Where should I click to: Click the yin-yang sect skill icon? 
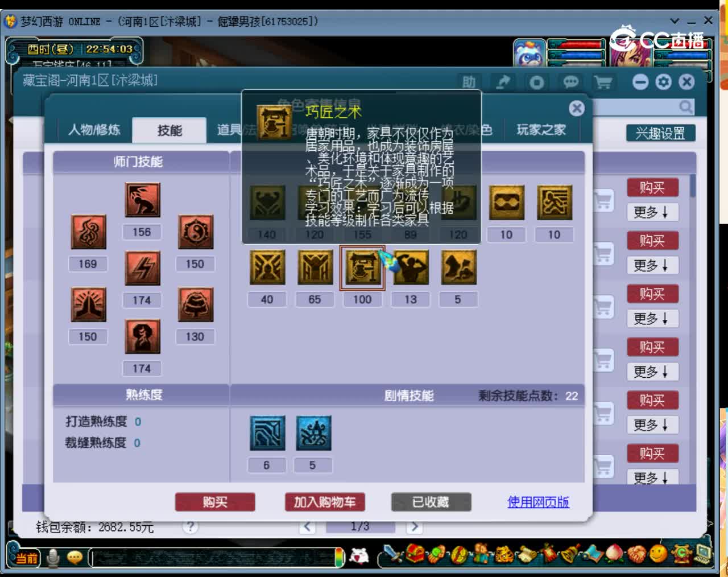pyautogui.click(x=195, y=232)
